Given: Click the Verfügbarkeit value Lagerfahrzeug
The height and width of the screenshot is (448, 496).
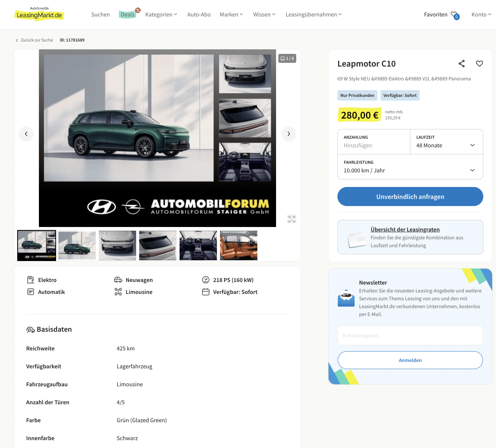Looking at the screenshot, I should 135,366.
